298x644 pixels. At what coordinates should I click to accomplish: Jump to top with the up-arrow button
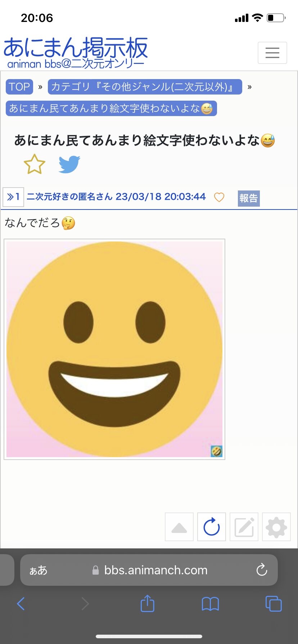[179, 527]
